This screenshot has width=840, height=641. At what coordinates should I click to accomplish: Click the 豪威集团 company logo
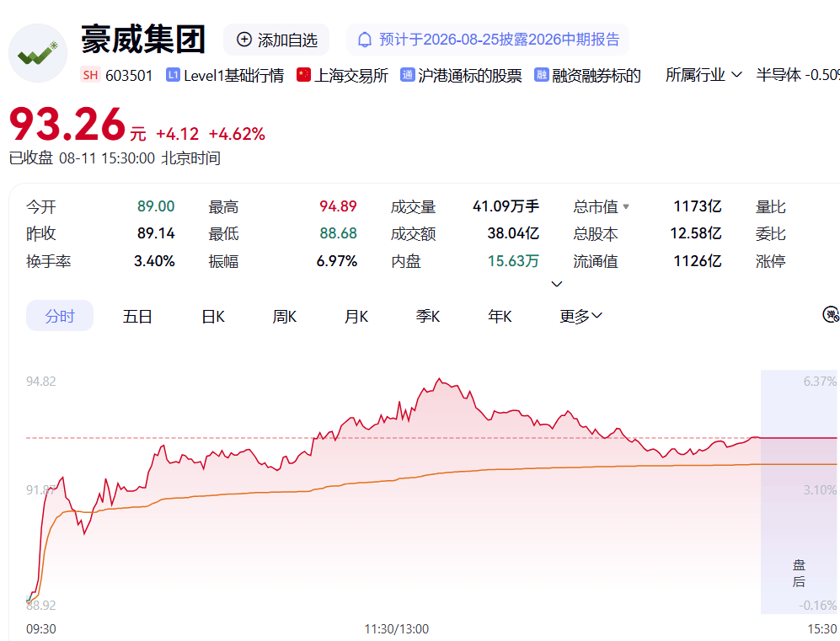click(x=38, y=53)
